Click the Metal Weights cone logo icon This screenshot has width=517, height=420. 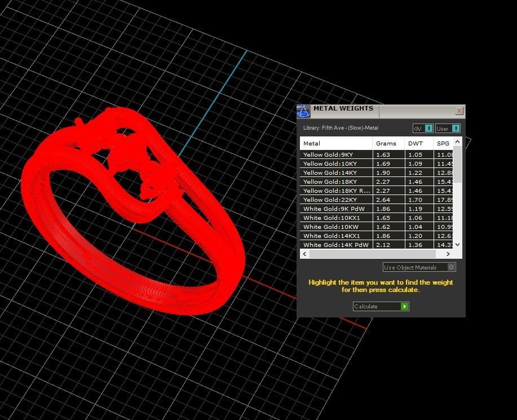click(x=303, y=111)
